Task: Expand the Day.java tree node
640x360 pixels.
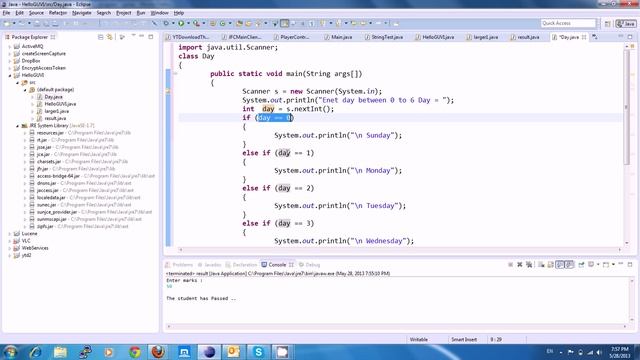Action: tap(33, 97)
